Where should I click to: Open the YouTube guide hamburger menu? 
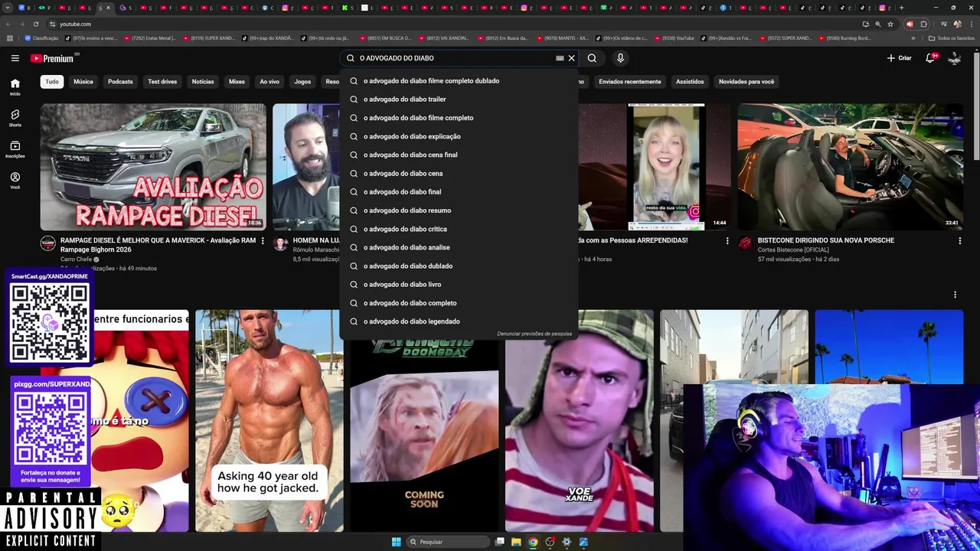click(x=15, y=58)
